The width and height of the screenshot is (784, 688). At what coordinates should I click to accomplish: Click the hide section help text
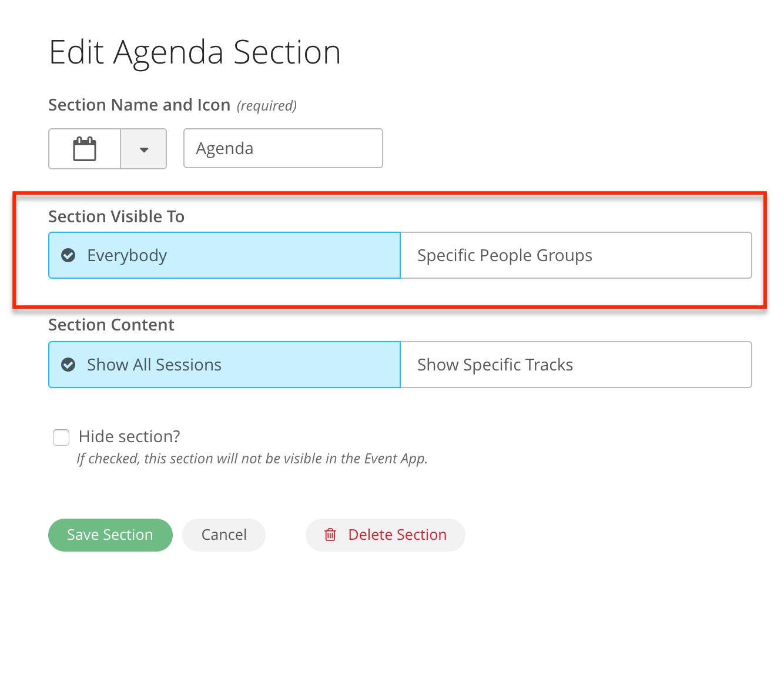pos(252,459)
